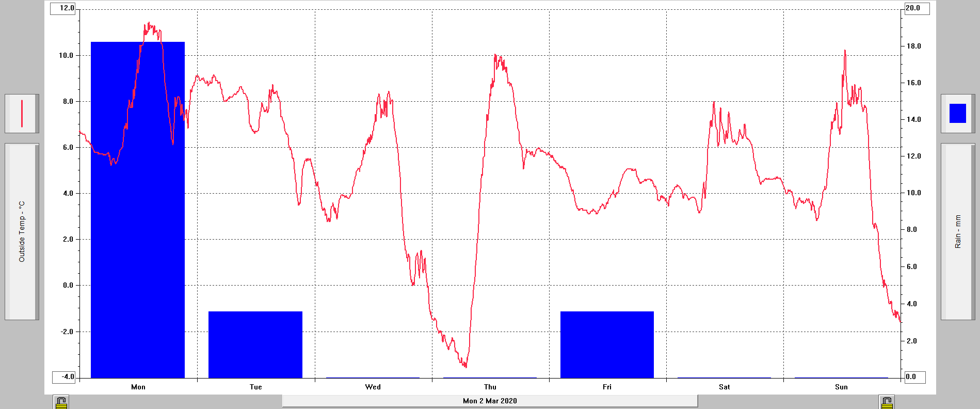Click the Mon 2 Mar 2020 date bar
980x409 pixels.
point(490,401)
